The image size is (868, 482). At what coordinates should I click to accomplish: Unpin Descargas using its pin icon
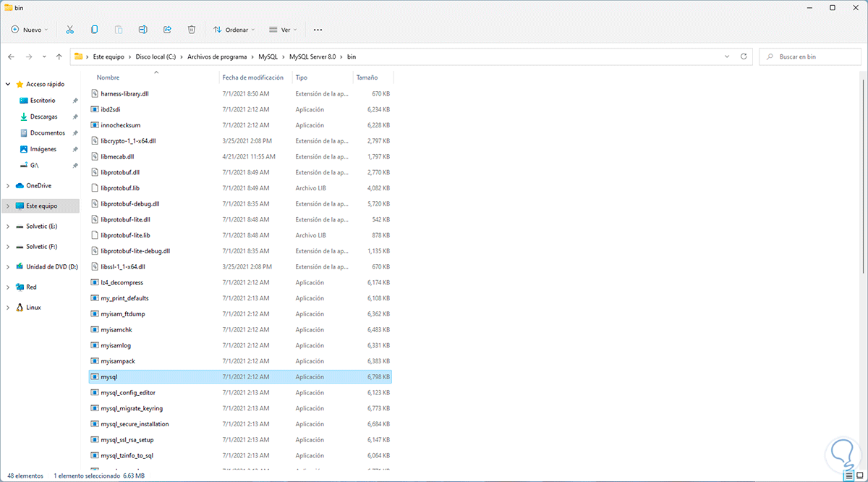pos(75,117)
